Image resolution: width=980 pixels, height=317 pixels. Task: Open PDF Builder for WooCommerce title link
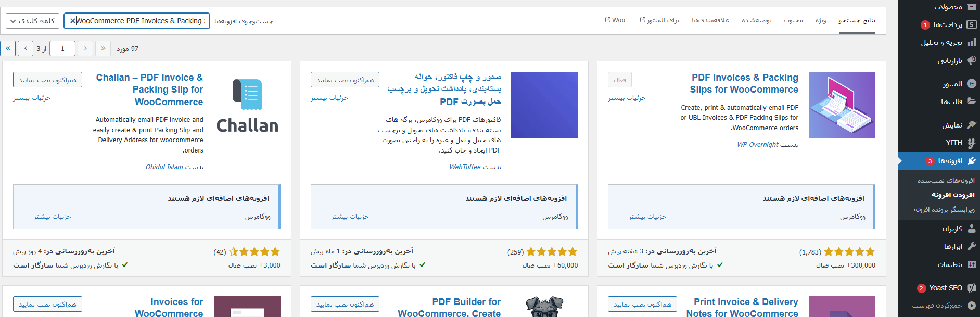point(450,307)
